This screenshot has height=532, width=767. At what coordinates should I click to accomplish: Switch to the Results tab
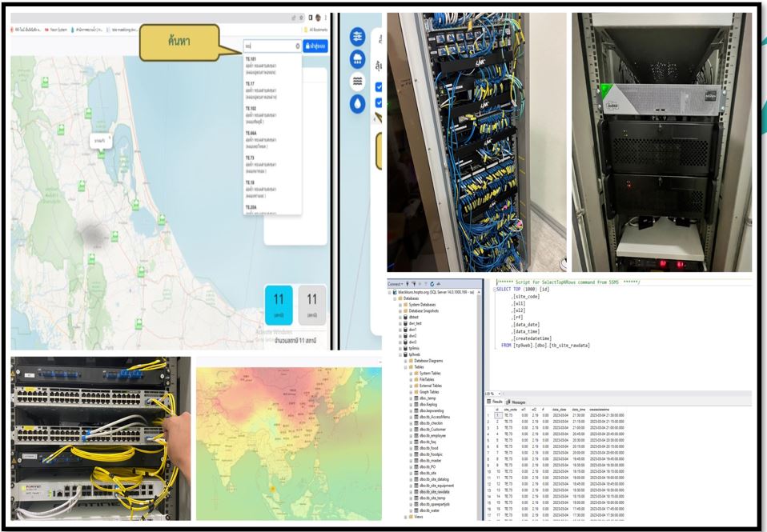tap(495, 402)
